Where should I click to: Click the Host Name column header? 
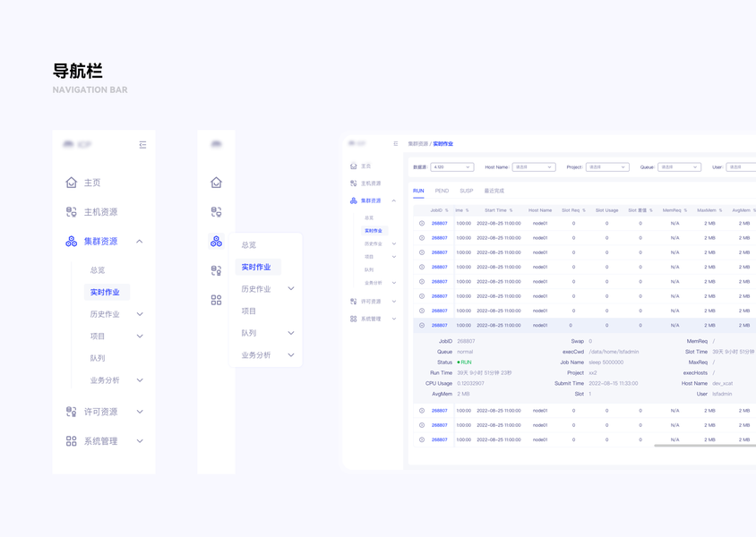tap(540, 210)
